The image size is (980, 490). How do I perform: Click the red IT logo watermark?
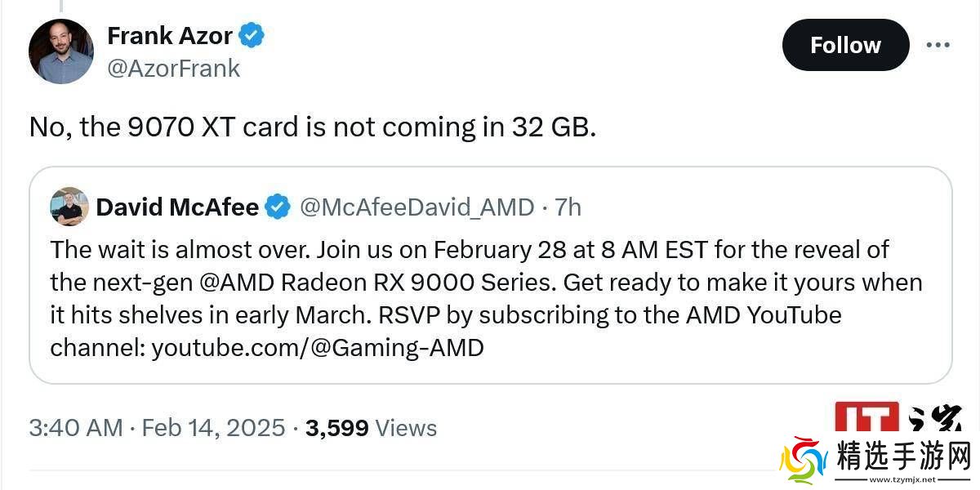point(866,416)
